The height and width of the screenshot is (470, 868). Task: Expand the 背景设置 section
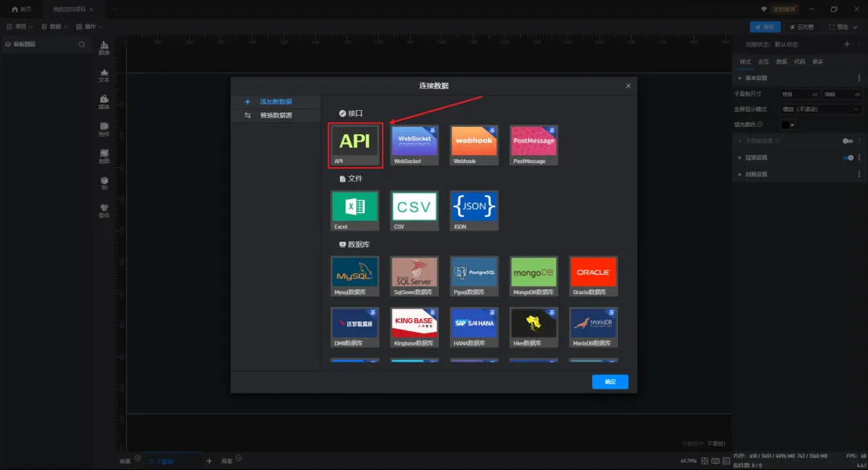740,157
